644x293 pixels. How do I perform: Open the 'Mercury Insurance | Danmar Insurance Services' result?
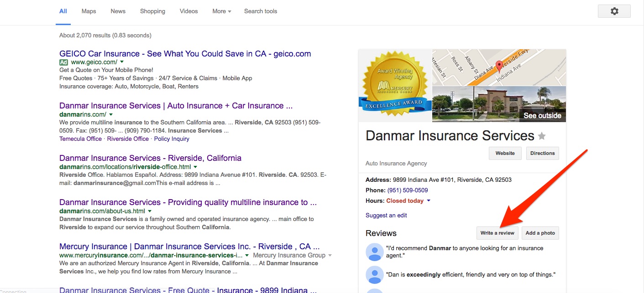[x=189, y=247]
